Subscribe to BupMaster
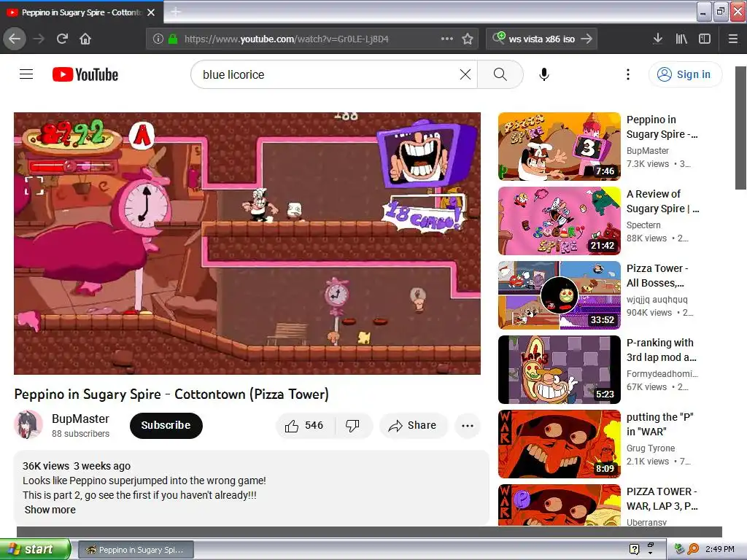 [166, 425]
